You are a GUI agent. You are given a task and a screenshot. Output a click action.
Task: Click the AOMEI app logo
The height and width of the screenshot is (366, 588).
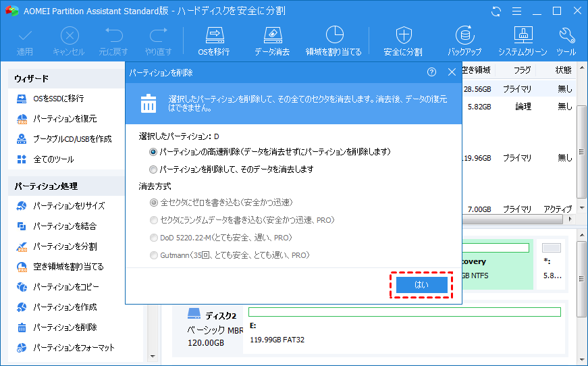(12, 11)
